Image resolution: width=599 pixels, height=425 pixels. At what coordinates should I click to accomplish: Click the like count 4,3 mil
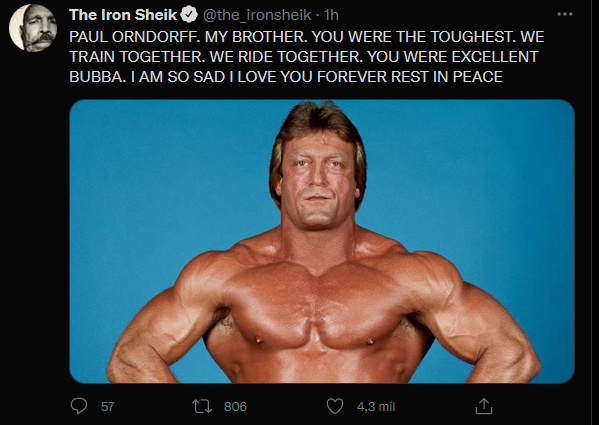[376, 407]
